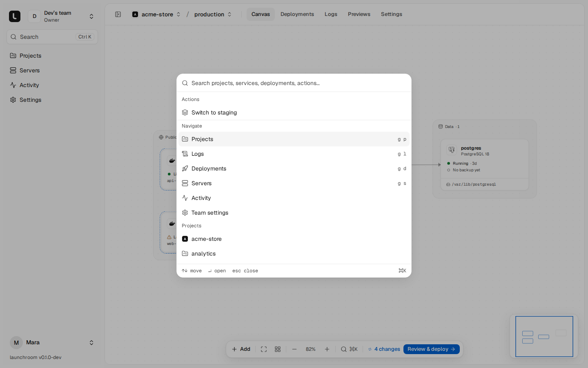Click the Running status on postgres
The image size is (588, 368).
462,164
